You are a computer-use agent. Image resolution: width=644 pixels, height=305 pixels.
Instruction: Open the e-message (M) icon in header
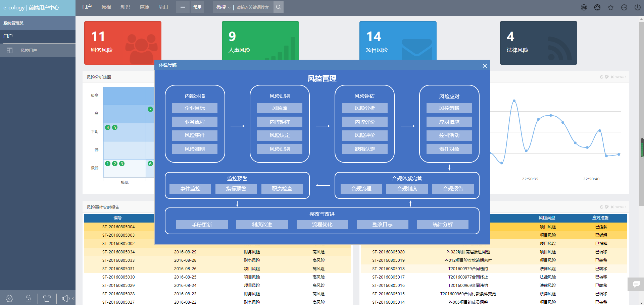(584, 7)
